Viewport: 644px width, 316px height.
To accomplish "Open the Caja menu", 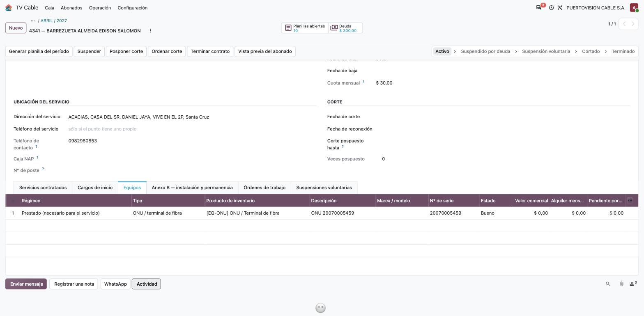I will pyautogui.click(x=49, y=8).
